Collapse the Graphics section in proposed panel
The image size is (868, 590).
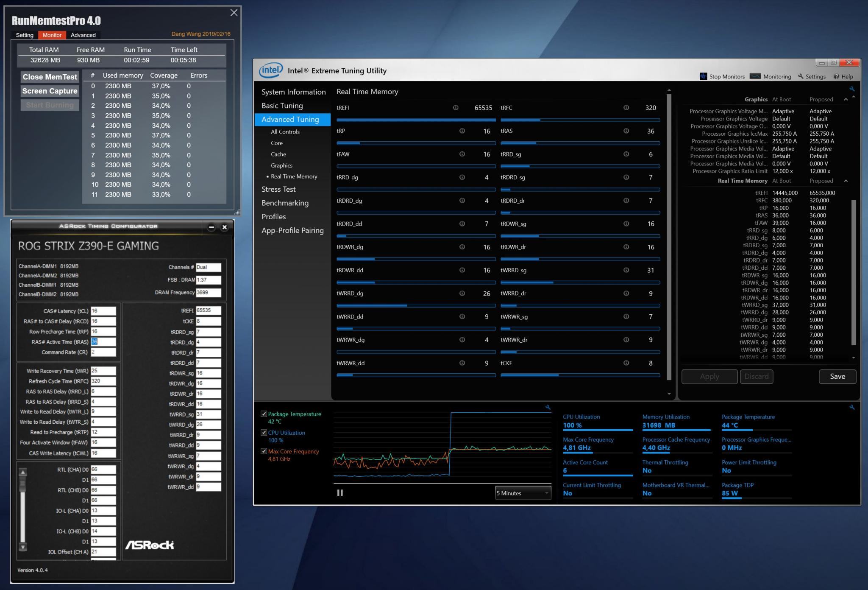pyautogui.click(x=846, y=99)
